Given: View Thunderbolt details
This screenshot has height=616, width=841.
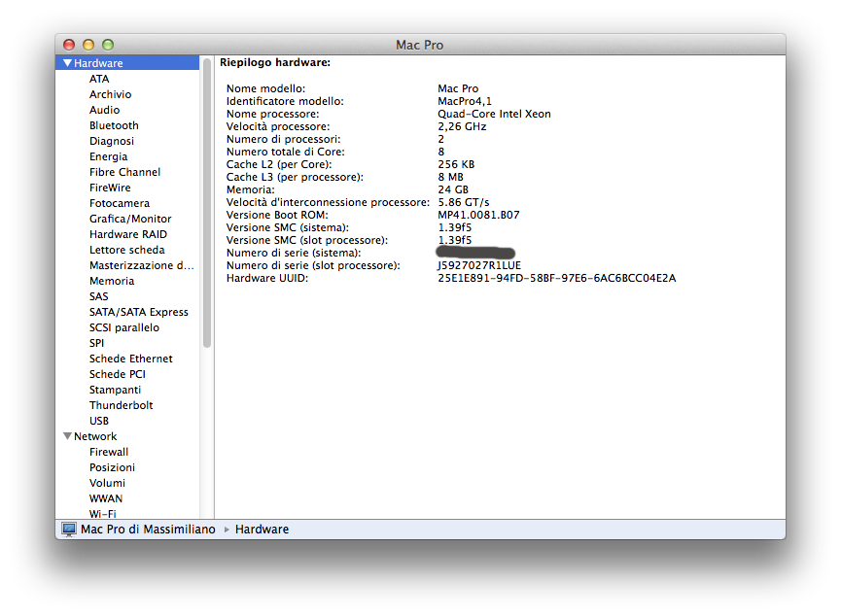Looking at the screenshot, I should pos(121,405).
